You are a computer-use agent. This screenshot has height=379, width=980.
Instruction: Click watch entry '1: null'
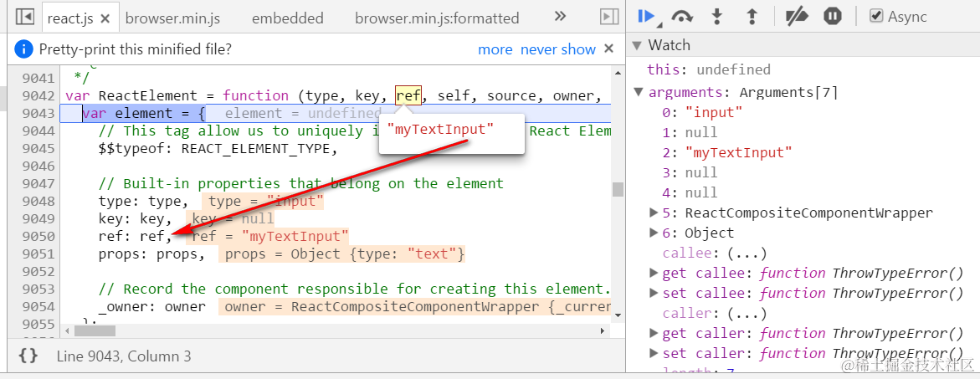[x=690, y=132]
